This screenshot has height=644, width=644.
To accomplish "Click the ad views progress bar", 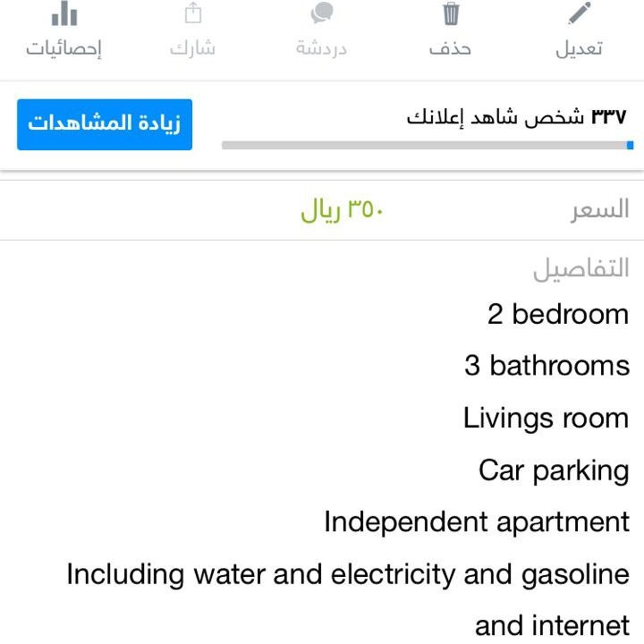I will coord(428,144).
